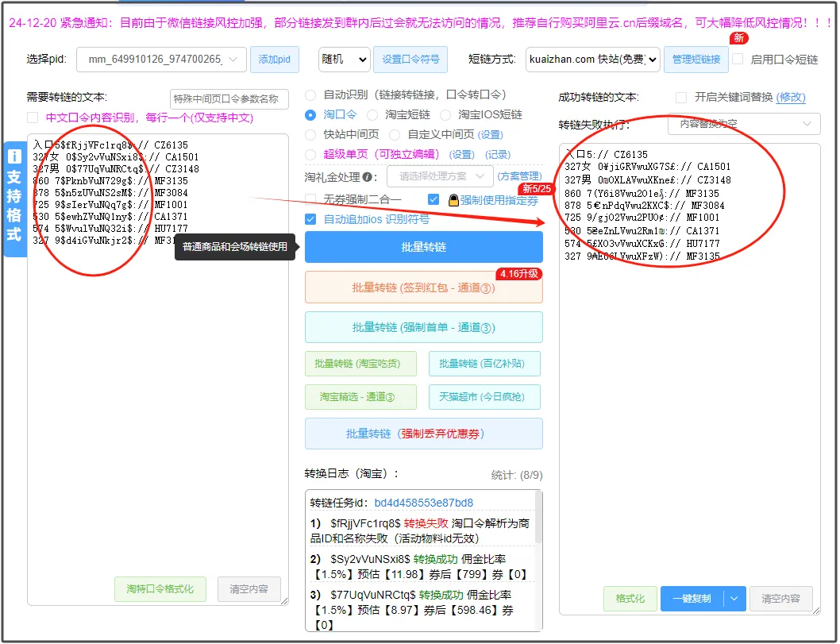This screenshot has height=644, width=840.
Task: Click the 批量转链 (淘宝吃货) button
Action: coord(360,364)
